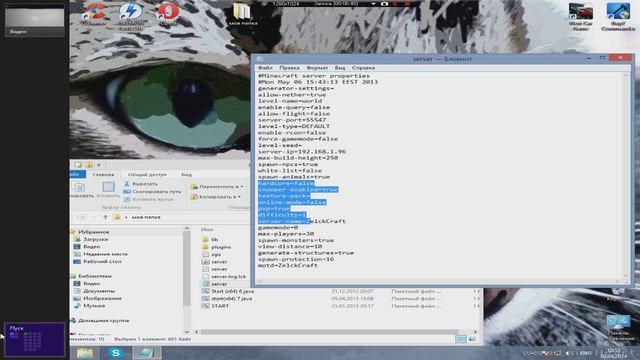Click the navigation pane scroll up arrow

[x=187, y=229]
